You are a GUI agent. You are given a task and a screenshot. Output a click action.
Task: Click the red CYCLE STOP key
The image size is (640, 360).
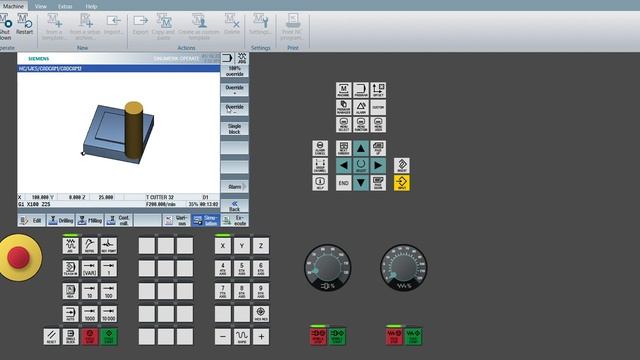89,336
